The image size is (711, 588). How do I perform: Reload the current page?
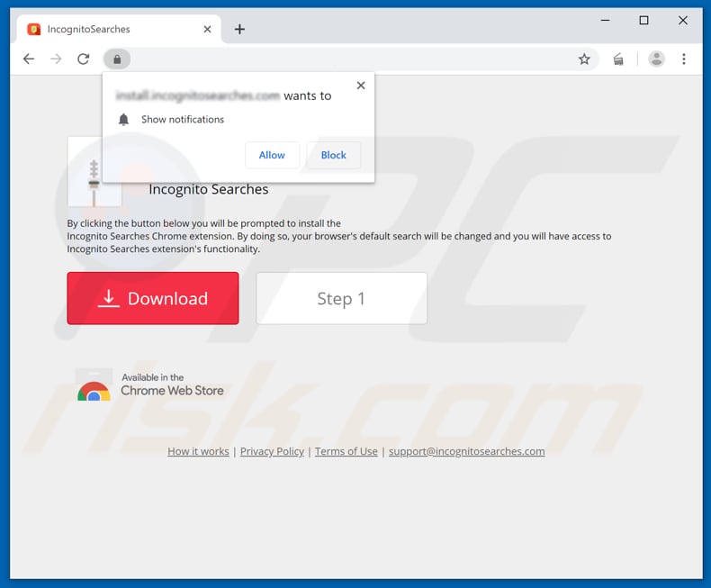(x=84, y=59)
